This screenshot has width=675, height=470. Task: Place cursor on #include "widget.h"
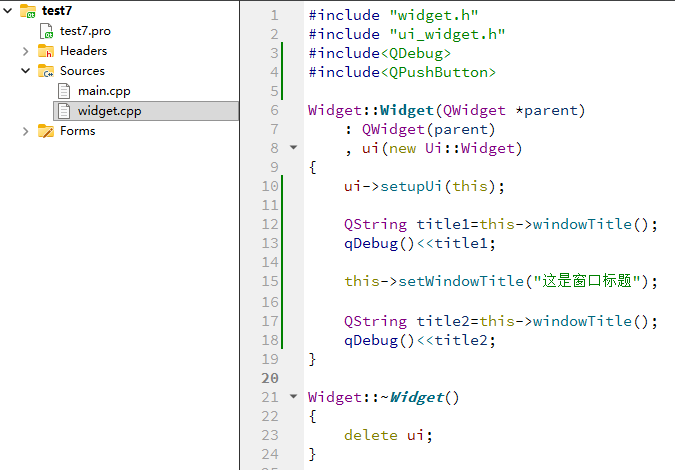(x=393, y=15)
